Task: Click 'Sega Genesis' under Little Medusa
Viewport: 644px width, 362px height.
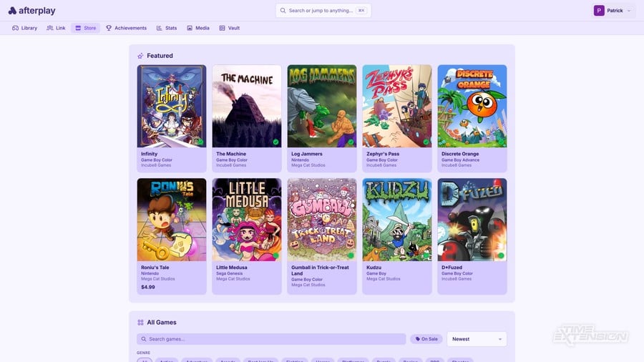Action: tap(229, 273)
